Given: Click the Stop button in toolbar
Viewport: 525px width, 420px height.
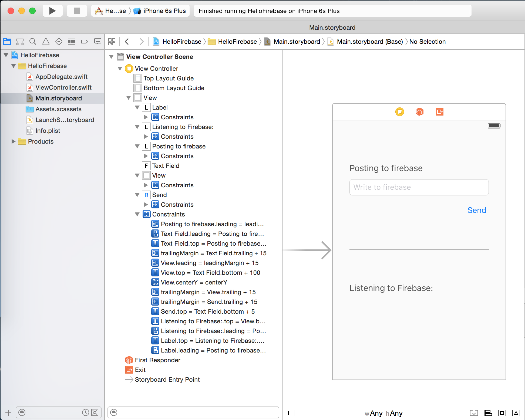Looking at the screenshot, I should point(77,11).
